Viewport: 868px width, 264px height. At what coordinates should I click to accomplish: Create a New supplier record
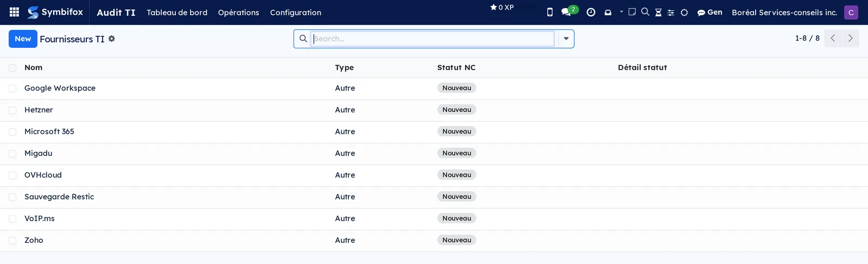click(x=23, y=39)
